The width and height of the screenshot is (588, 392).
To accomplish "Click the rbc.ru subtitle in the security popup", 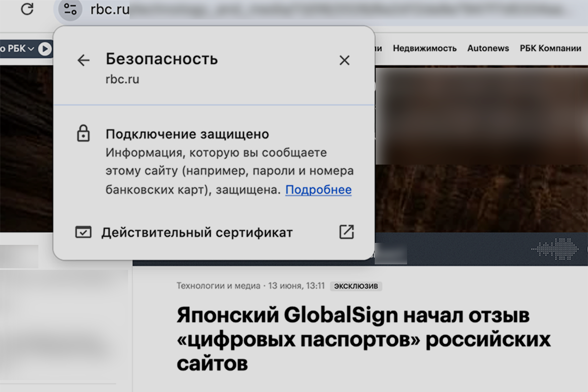I will click(x=122, y=80).
